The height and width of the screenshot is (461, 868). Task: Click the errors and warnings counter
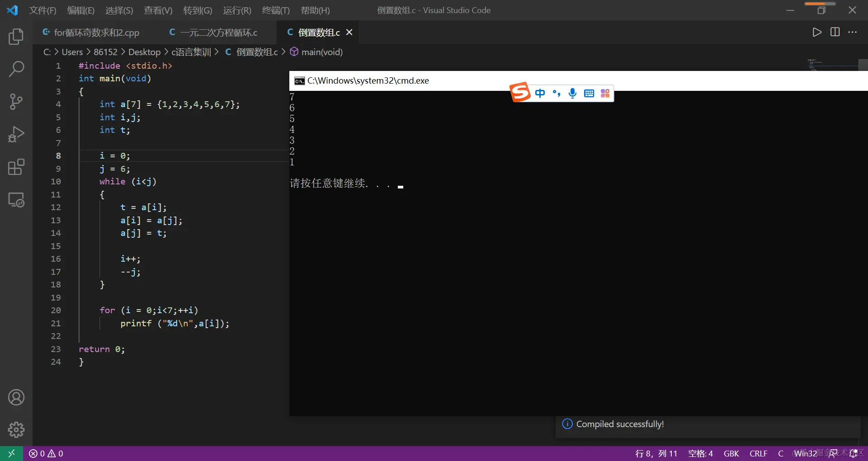tap(45, 453)
